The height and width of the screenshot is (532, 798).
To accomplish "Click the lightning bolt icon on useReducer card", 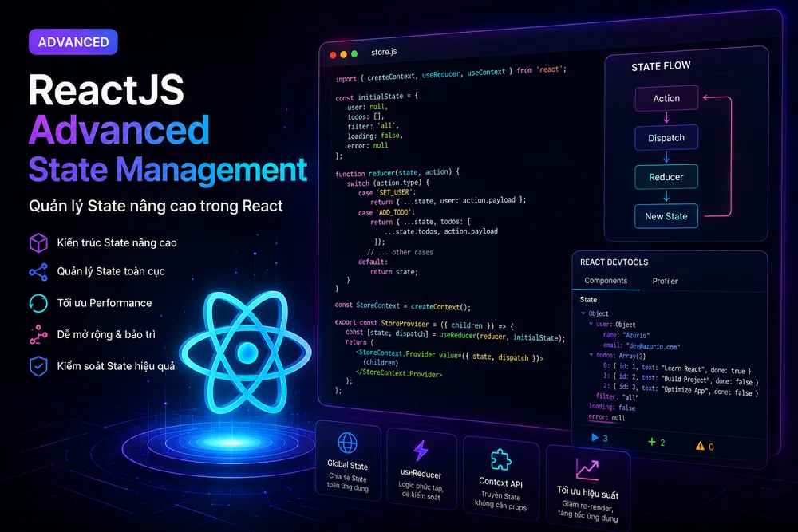I will 421,451.
